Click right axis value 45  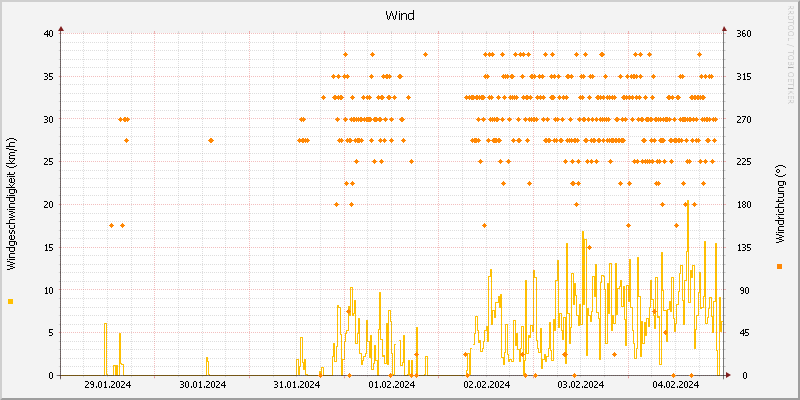(742, 333)
